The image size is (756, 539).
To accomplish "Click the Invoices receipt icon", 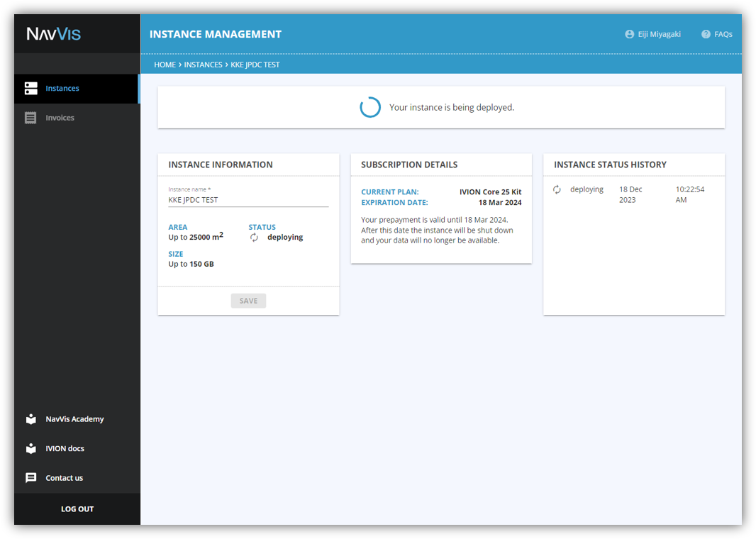I will [x=30, y=118].
